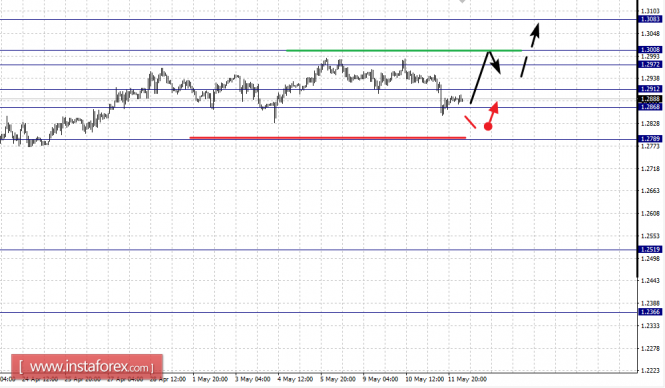
Task: Select the 1.2789 support level label
Action: (651, 139)
